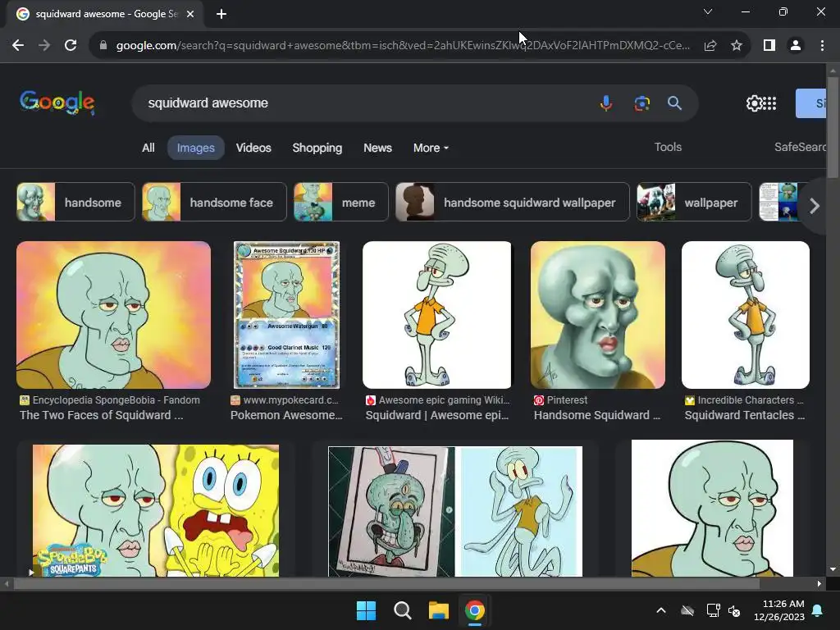Open notifications bell in system tray

(818, 610)
